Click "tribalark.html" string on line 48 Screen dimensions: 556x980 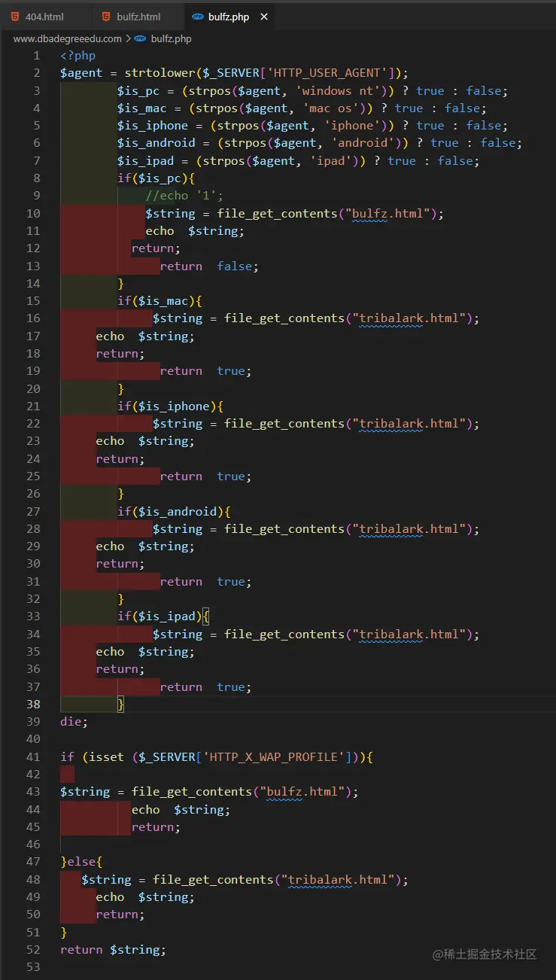click(x=338, y=879)
